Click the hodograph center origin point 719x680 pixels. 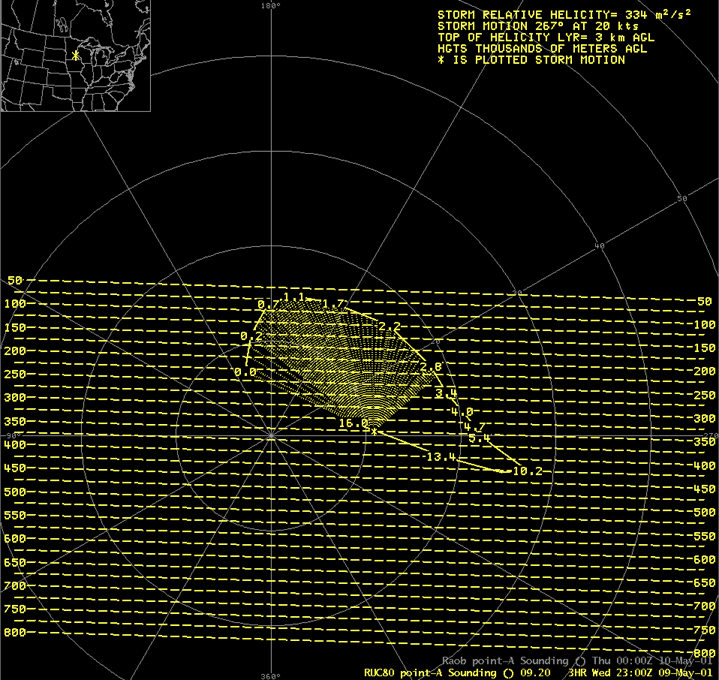271,435
